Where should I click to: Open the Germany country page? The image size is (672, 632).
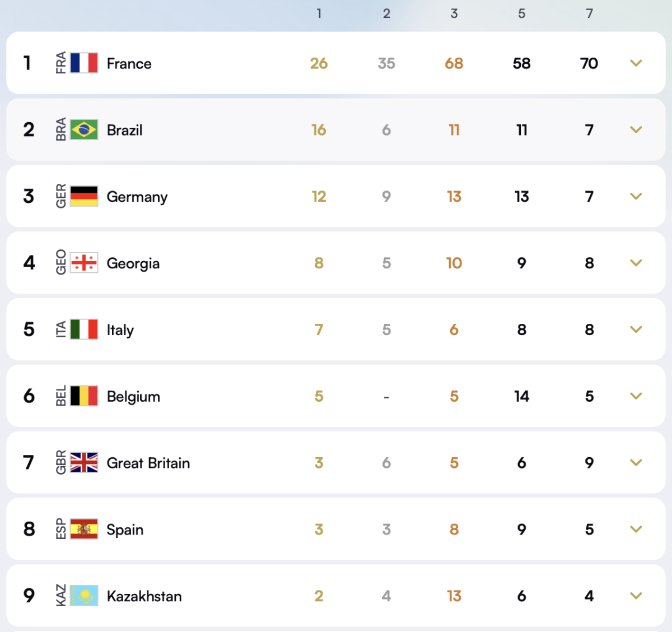(137, 197)
